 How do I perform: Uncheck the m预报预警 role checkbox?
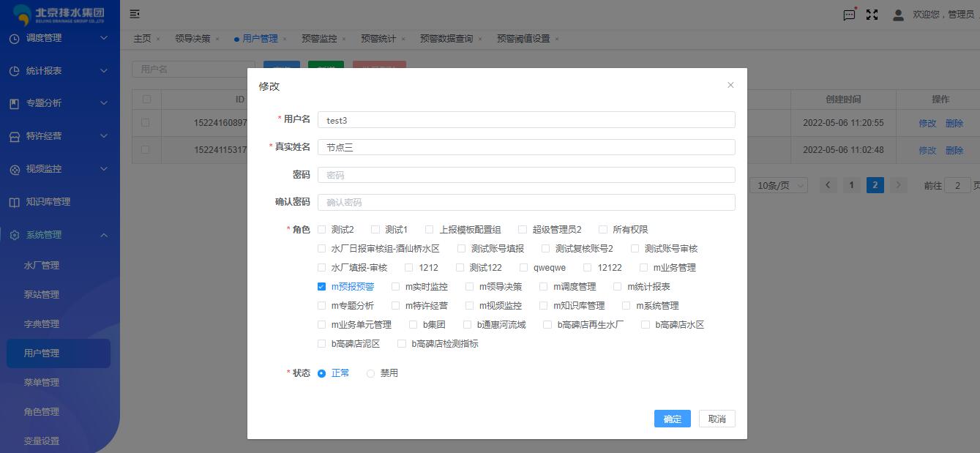[x=321, y=287]
